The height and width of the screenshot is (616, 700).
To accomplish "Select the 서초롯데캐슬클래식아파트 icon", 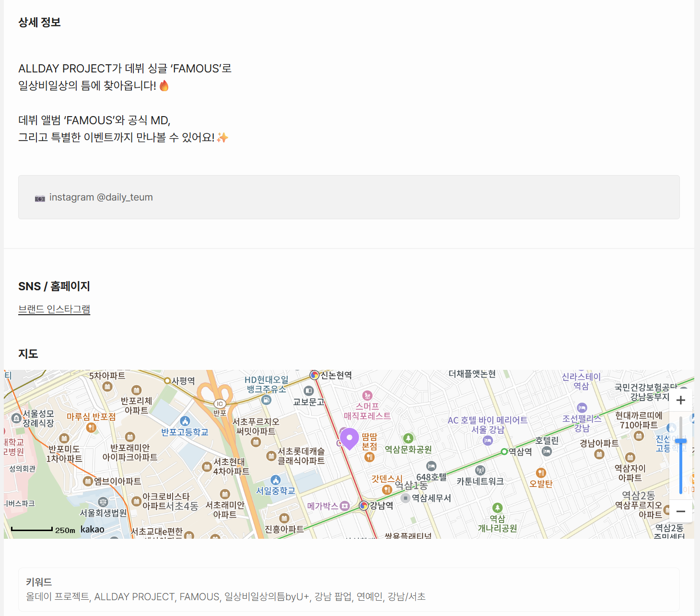I will coord(271,456).
